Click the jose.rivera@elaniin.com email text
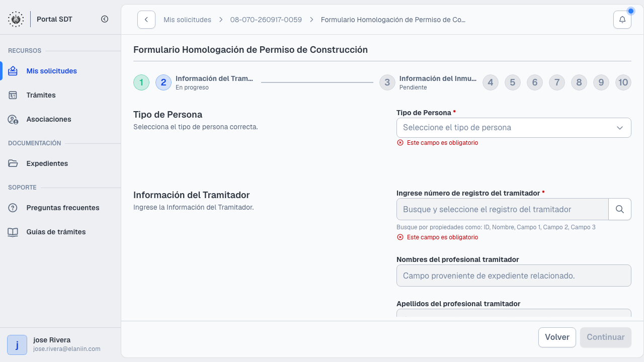Viewport: 644px width, 362px height. coord(67,349)
